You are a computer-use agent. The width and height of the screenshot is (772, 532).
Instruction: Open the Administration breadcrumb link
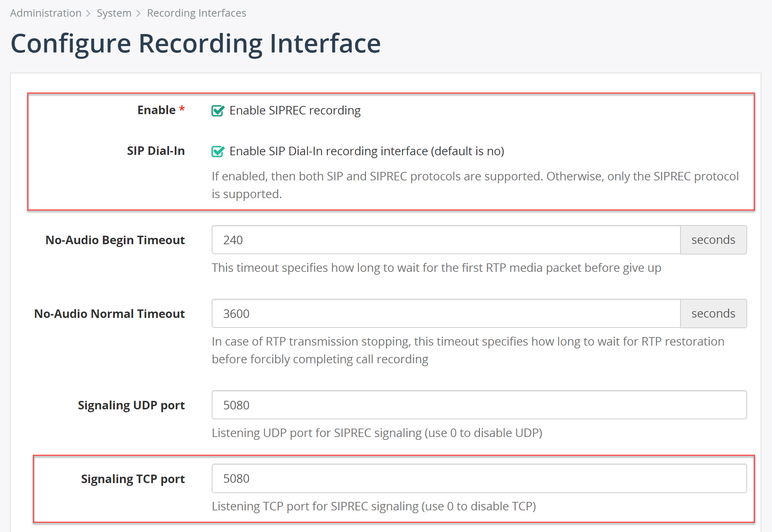click(46, 13)
